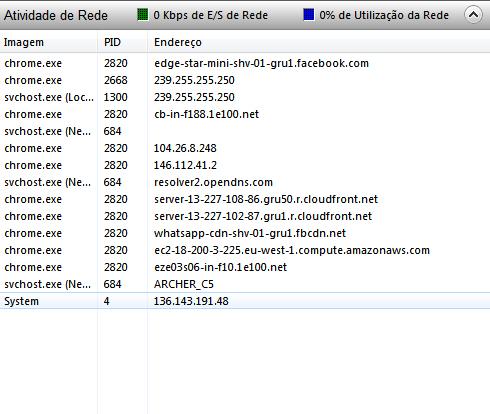This screenshot has height=414, width=490.
Task: Click the Atividade de Rede header title
Action: [56, 15]
